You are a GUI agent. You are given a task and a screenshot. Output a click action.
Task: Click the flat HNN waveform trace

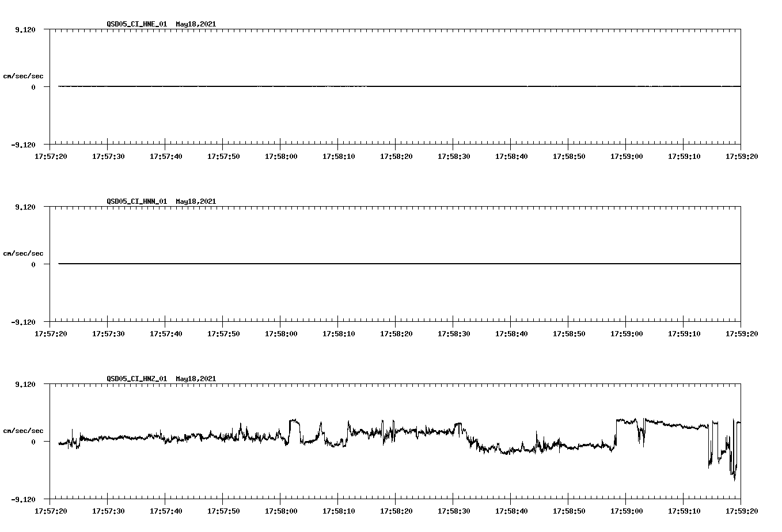coord(346,264)
